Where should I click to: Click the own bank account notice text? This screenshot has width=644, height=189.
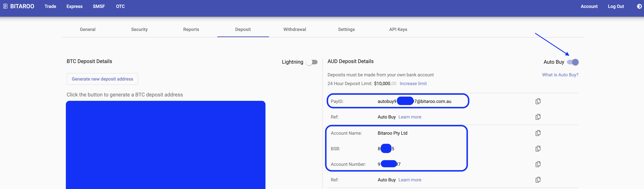pos(380,75)
